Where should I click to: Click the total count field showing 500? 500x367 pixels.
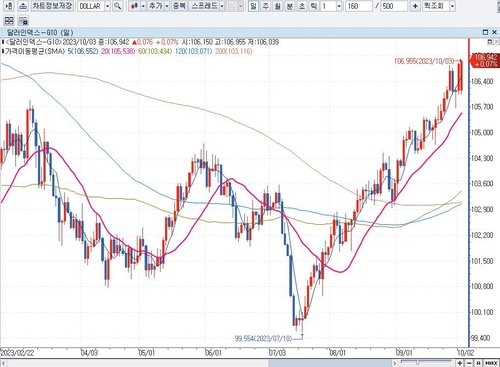[394, 6]
